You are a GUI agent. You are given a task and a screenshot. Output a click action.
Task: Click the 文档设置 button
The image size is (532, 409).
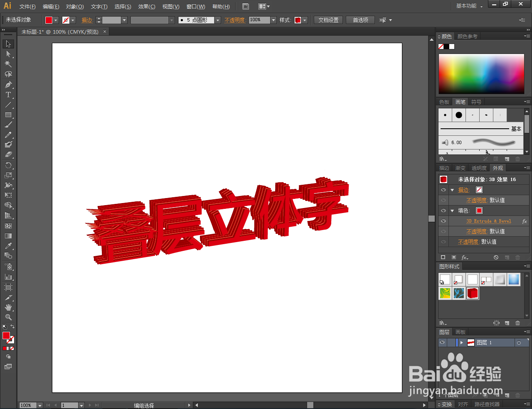pos(328,20)
